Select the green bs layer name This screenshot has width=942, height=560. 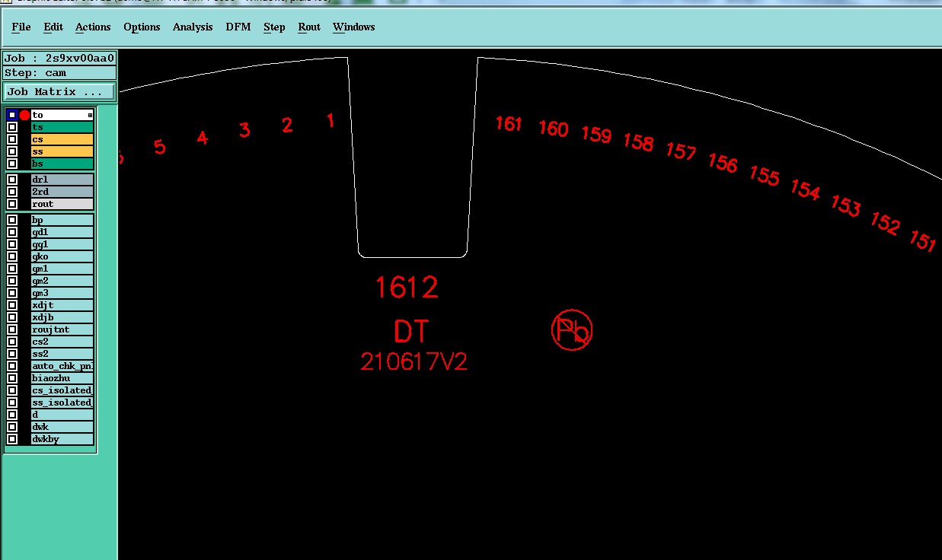tap(62, 164)
